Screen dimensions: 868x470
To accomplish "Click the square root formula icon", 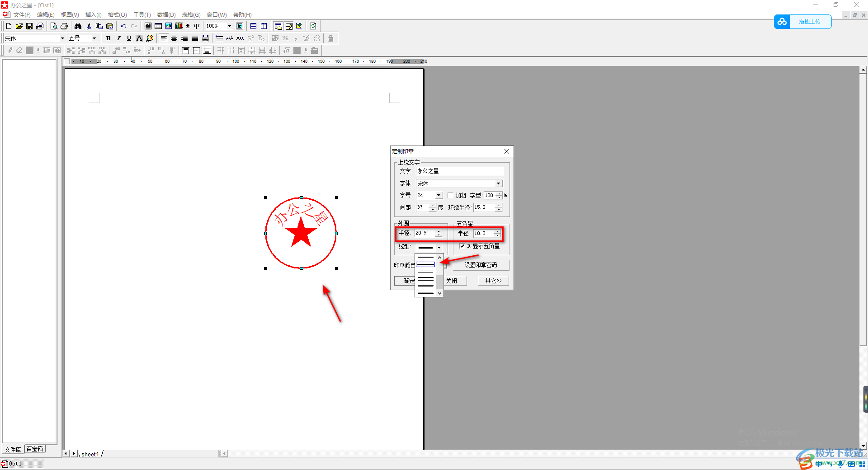I will [x=286, y=51].
